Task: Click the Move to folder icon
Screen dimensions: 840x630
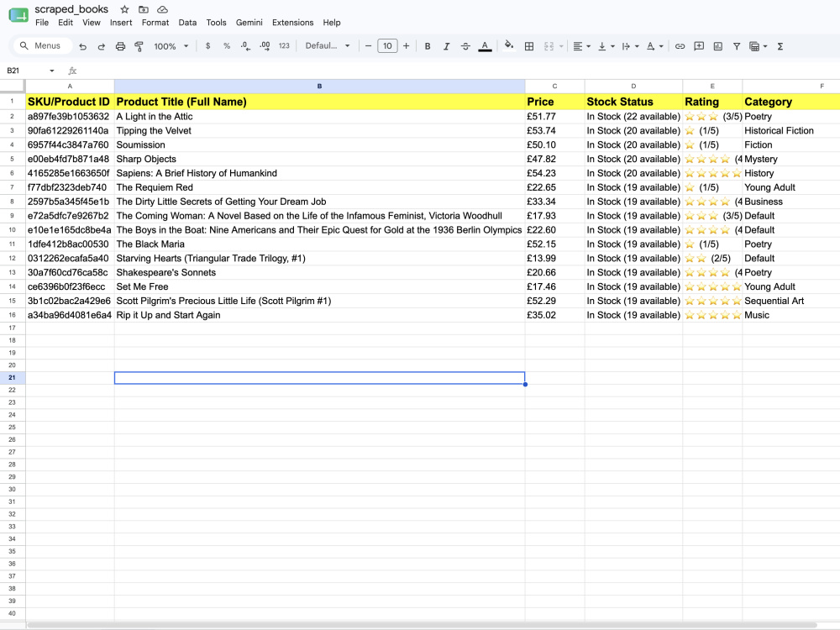Action: 143,9
